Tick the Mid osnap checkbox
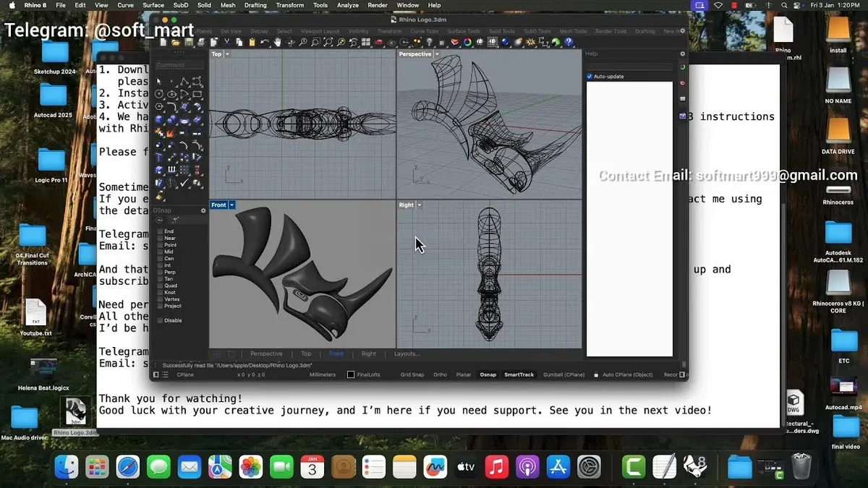868x488 pixels. 160,252
